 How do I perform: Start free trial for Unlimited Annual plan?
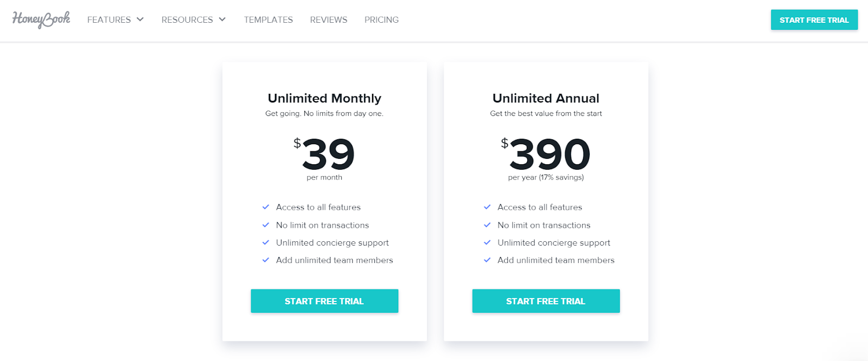pos(546,301)
